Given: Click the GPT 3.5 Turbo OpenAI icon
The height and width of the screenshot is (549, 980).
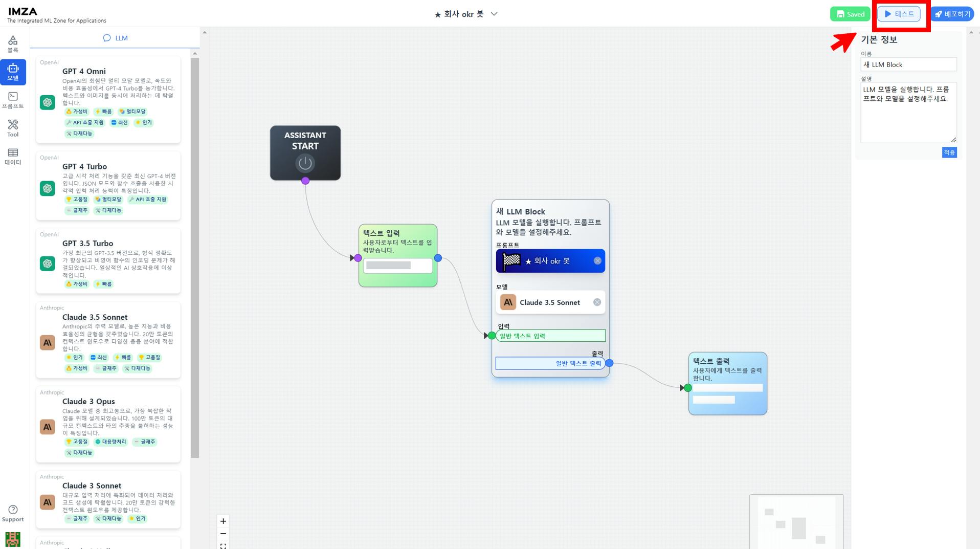Looking at the screenshot, I should [48, 263].
